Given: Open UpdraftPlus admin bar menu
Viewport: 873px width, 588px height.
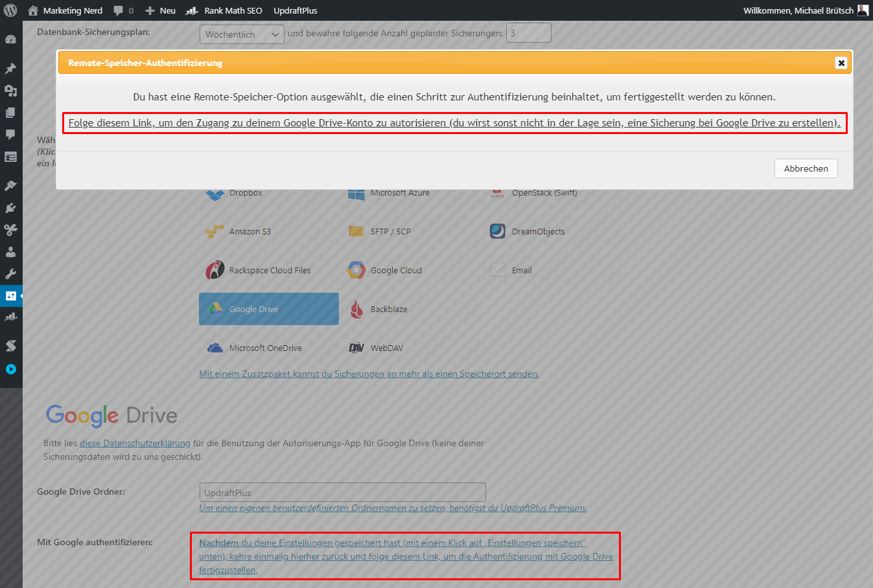Looking at the screenshot, I should point(296,10).
